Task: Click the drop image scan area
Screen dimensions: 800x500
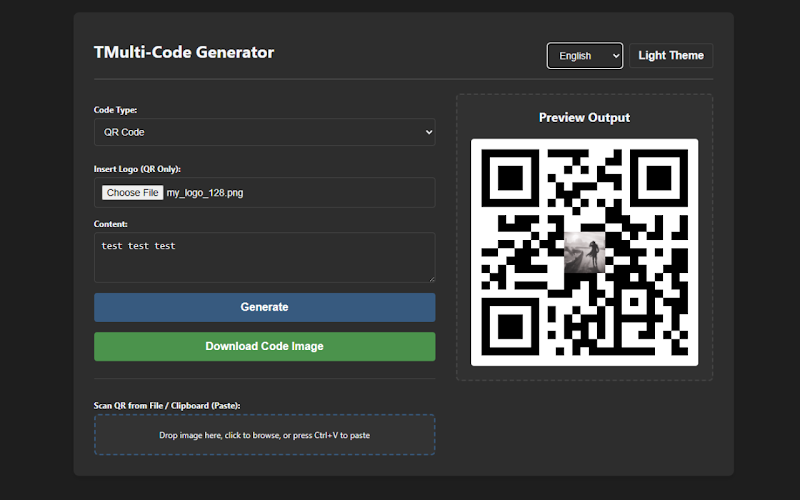Action: coord(264,435)
